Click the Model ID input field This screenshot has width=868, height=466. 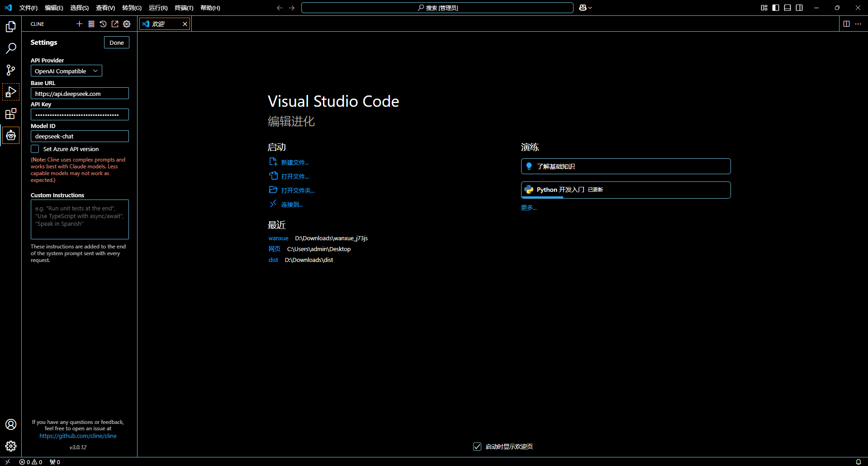[80, 136]
